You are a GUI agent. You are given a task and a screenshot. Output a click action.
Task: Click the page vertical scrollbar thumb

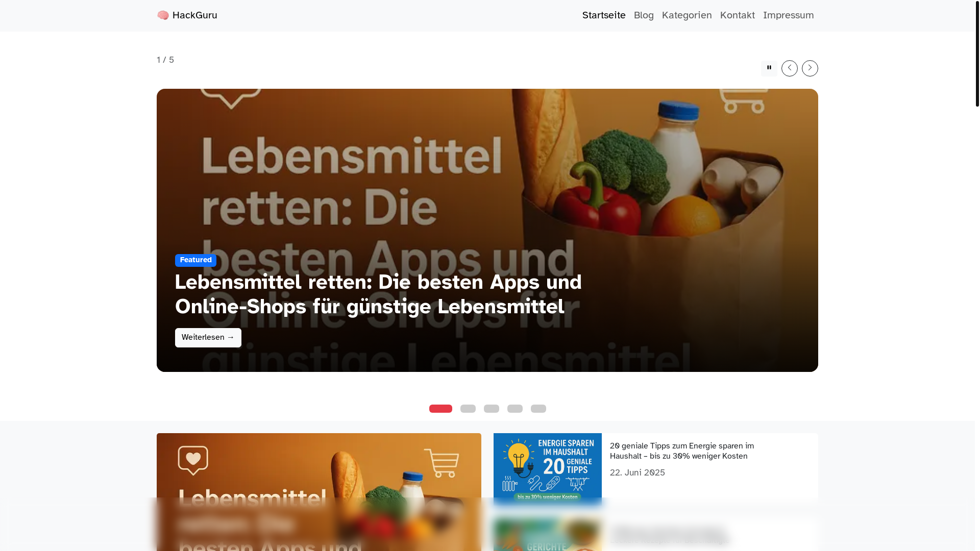pos(977,53)
